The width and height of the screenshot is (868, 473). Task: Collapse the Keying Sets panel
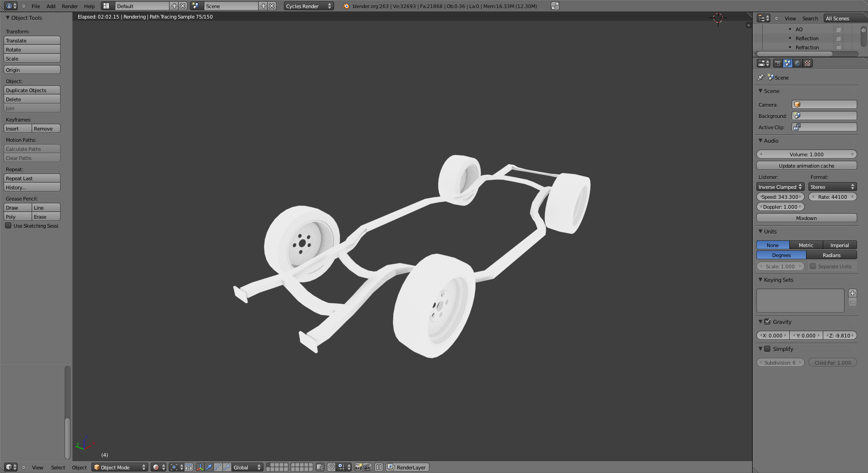coord(760,280)
